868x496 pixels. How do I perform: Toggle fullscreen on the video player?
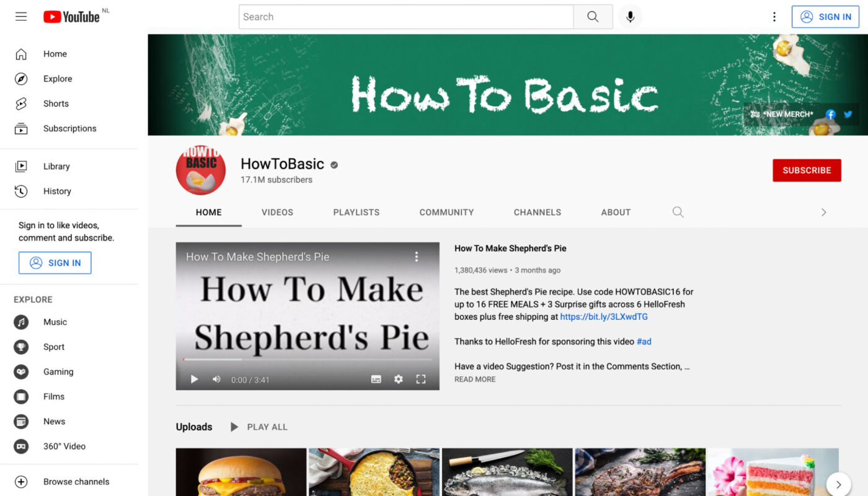[421, 379]
